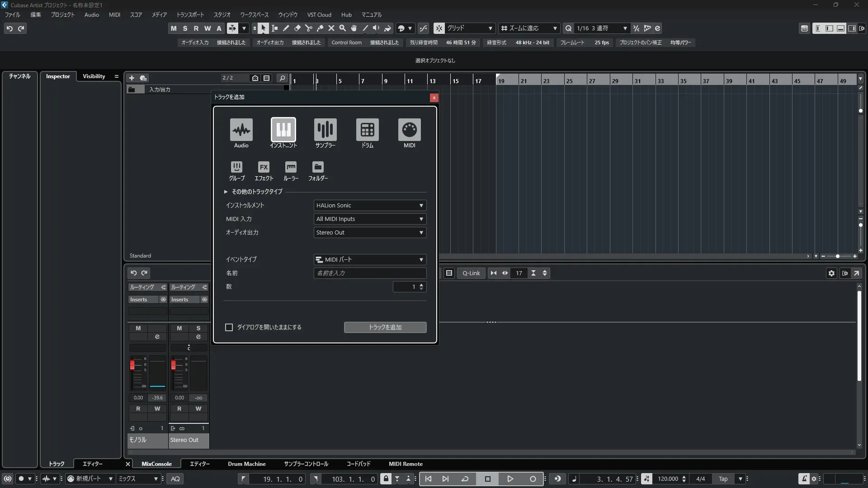
Task: Select the Audio track type icon
Action: (x=241, y=130)
